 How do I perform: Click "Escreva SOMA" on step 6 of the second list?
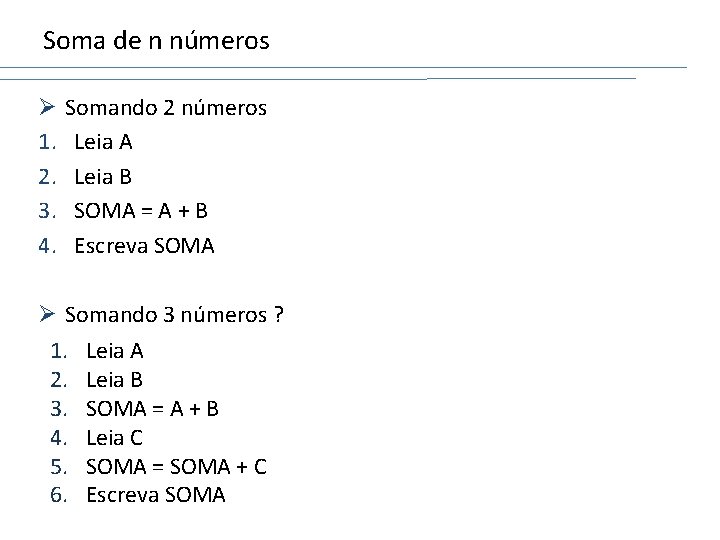(156, 494)
